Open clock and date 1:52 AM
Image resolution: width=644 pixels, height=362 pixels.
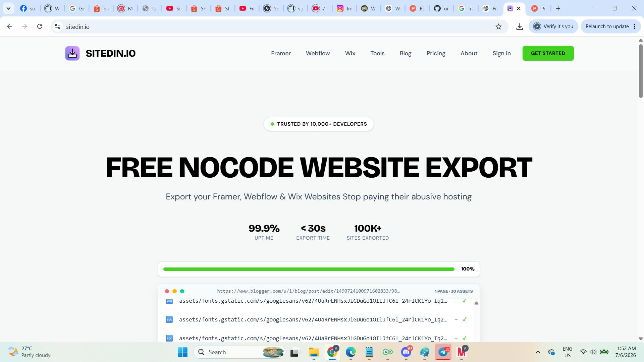tap(625, 352)
